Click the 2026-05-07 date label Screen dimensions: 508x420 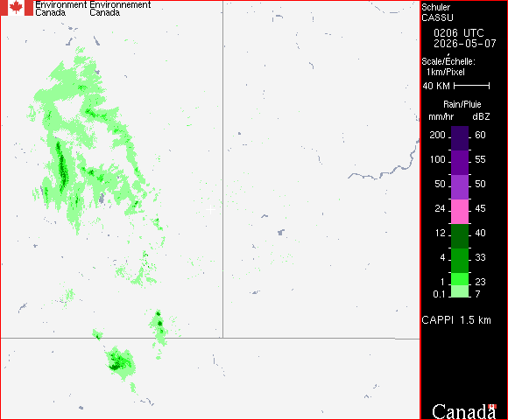[464, 44]
